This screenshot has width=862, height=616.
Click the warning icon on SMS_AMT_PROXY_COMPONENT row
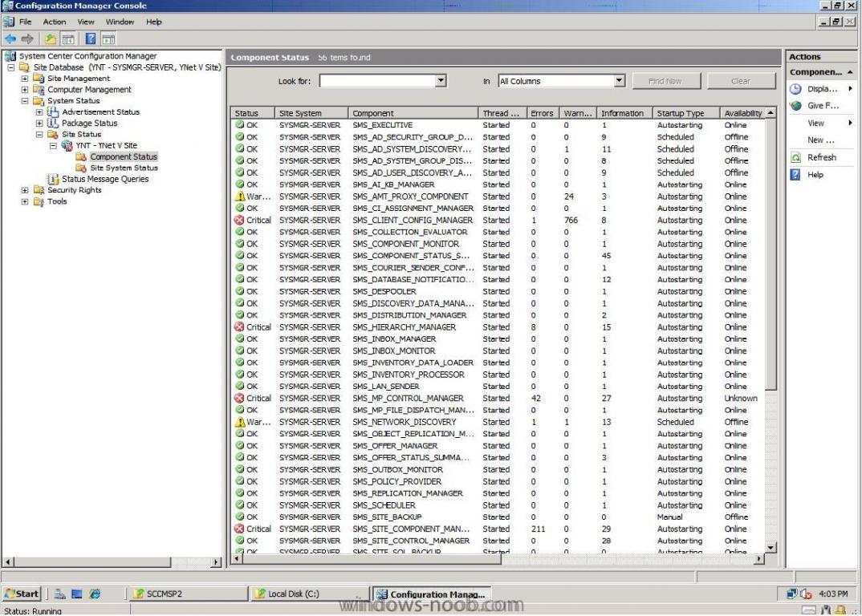(240, 197)
